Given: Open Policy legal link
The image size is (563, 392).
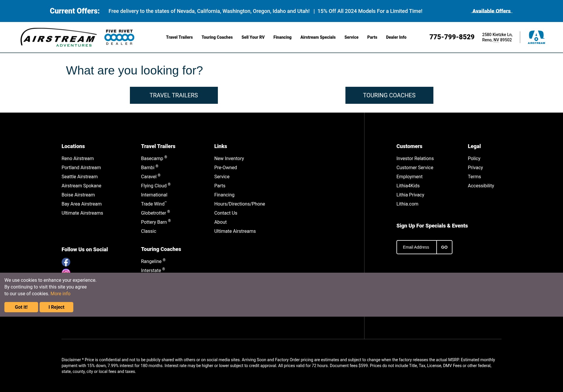Looking at the screenshot, I should 474,158.
